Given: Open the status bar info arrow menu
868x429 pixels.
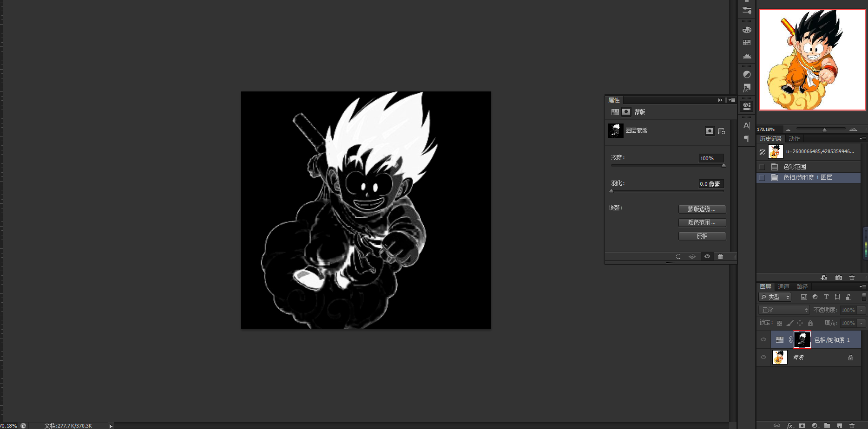Looking at the screenshot, I should (x=111, y=426).
